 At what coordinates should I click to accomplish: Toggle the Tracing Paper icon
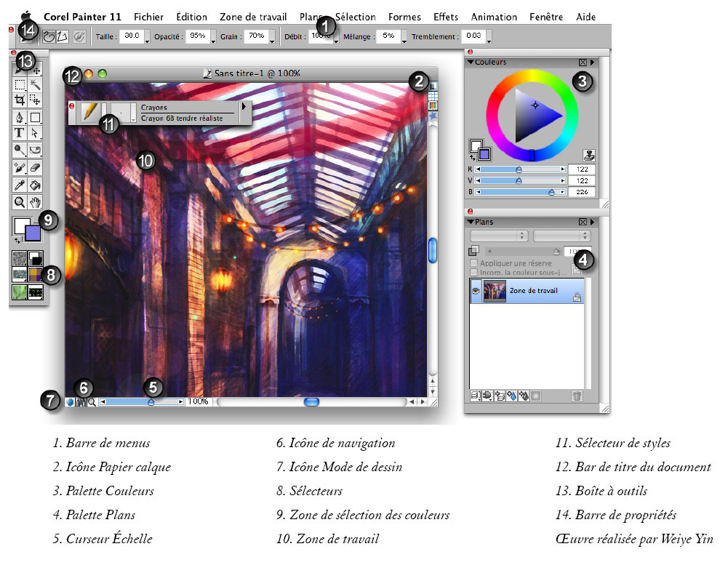pos(433,87)
